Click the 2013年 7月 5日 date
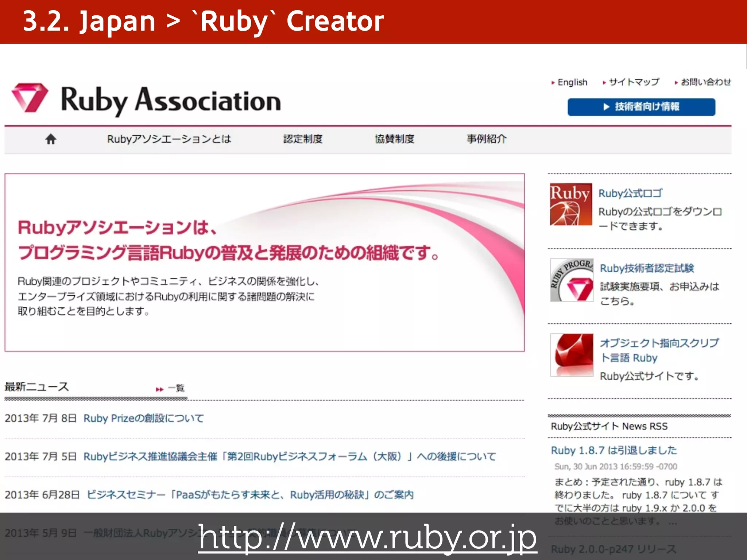 tap(40, 456)
